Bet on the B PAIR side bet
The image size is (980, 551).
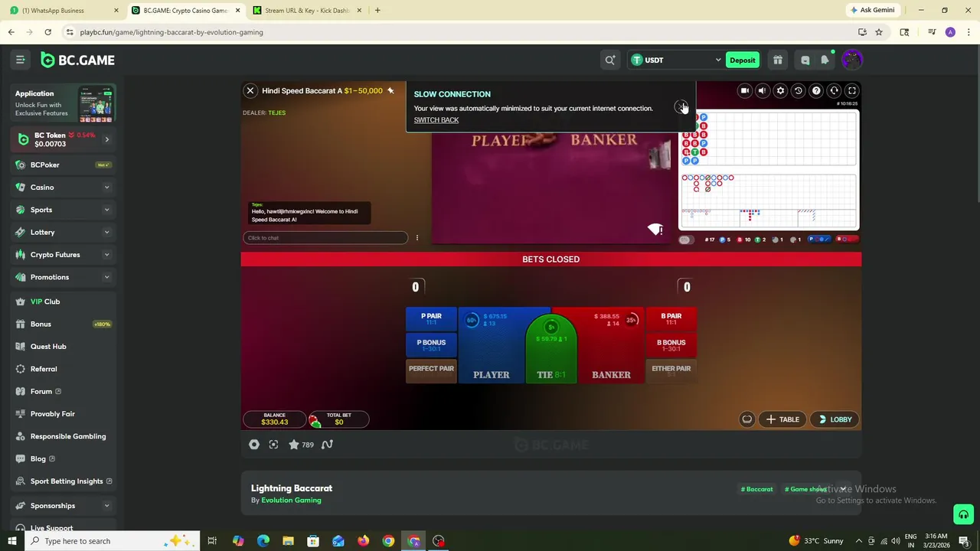671,318
